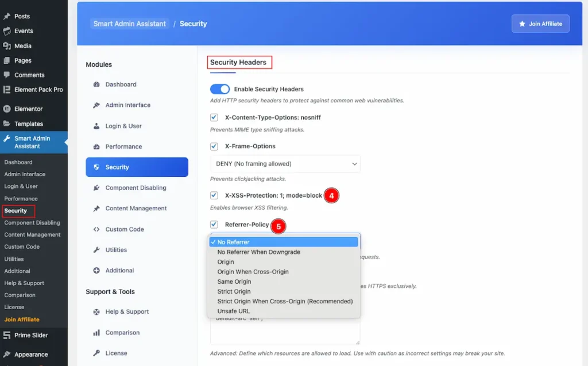Click the Login & User person icon
This screenshot has height=366, width=588.
[x=96, y=126]
